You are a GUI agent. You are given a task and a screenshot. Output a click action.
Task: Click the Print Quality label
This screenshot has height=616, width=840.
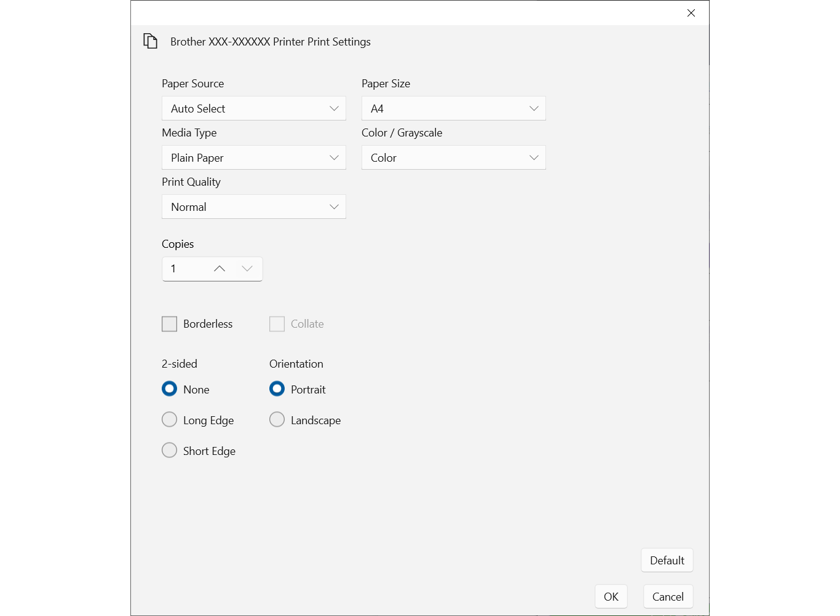(x=191, y=182)
